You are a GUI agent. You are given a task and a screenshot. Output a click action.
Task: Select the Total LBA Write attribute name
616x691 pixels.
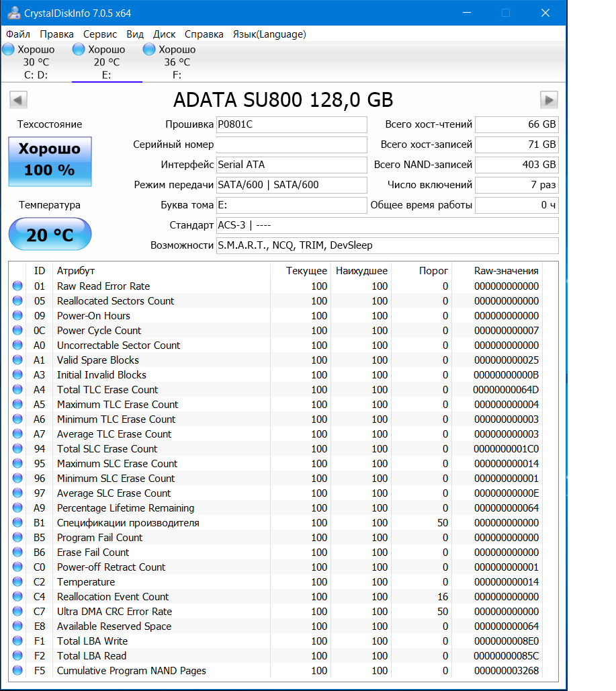pyautogui.click(x=92, y=641)
